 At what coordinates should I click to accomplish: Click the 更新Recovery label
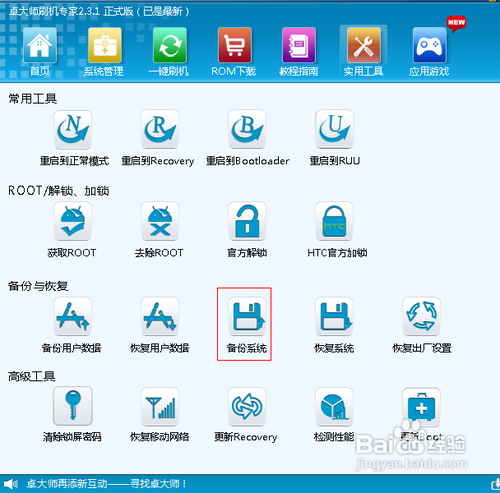point(246,437)
